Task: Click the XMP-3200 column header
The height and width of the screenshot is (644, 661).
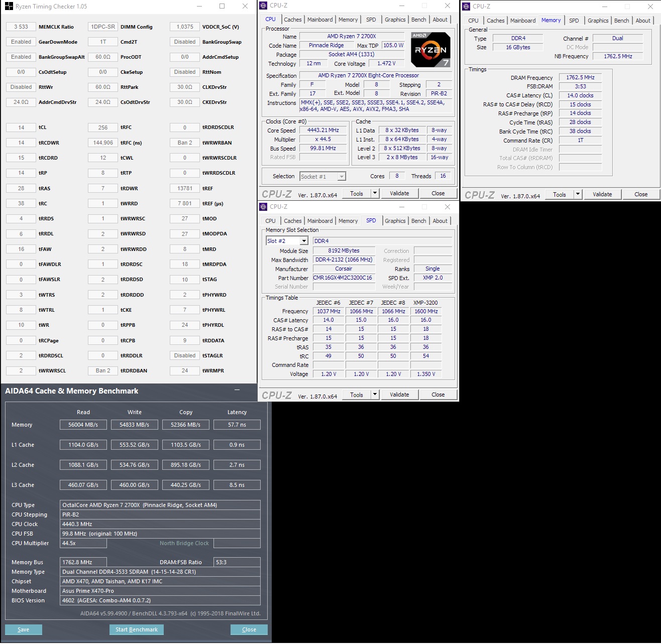Action: point(425,303)
